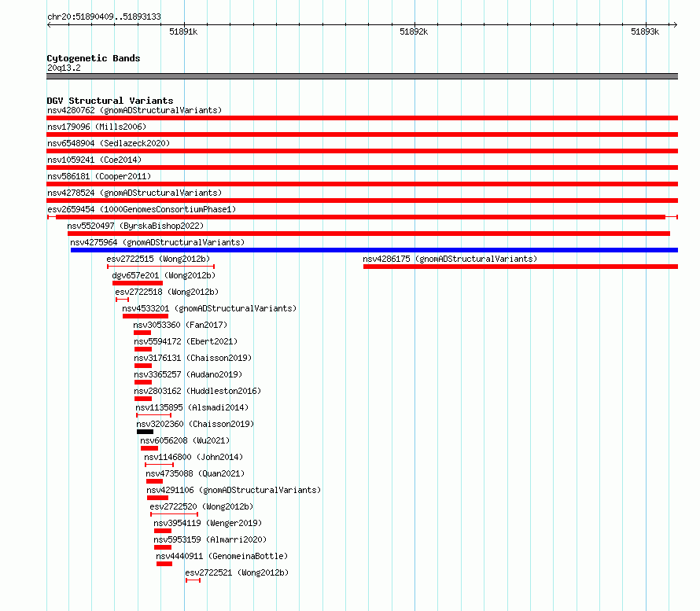Image resolution: width=700 pixels, height=611 pixels.
Task: Click the chr20:51890409..51893133 coordinate text
Action: tap(104, 17)
